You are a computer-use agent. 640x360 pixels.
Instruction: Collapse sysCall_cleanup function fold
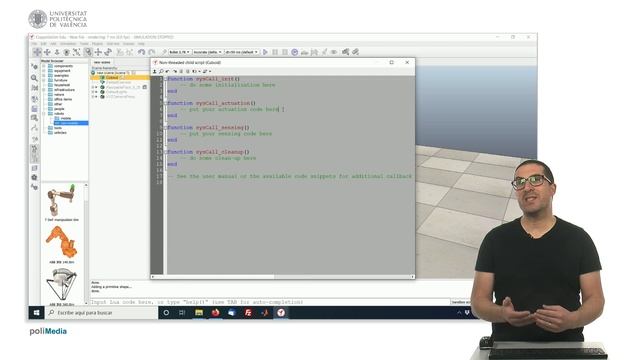pyautogui.click(x=166, y=152)
